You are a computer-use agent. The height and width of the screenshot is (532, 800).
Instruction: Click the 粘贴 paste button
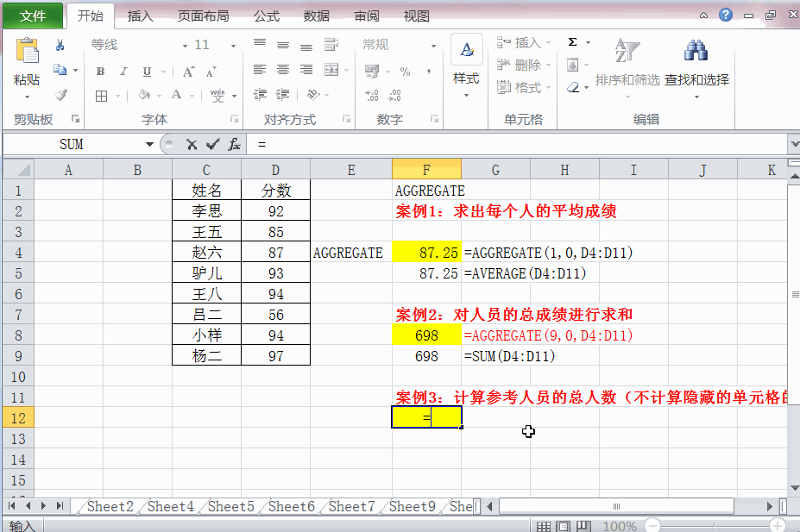coord(27,68)
